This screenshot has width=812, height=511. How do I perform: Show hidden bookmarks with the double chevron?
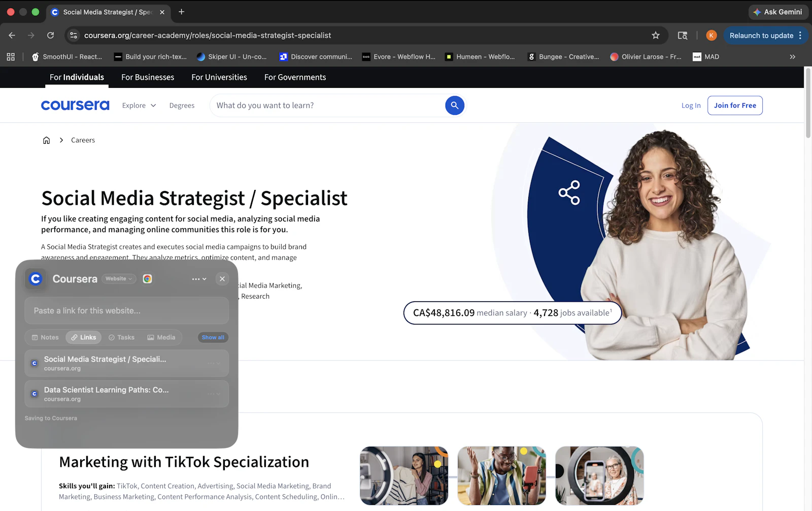792,57
